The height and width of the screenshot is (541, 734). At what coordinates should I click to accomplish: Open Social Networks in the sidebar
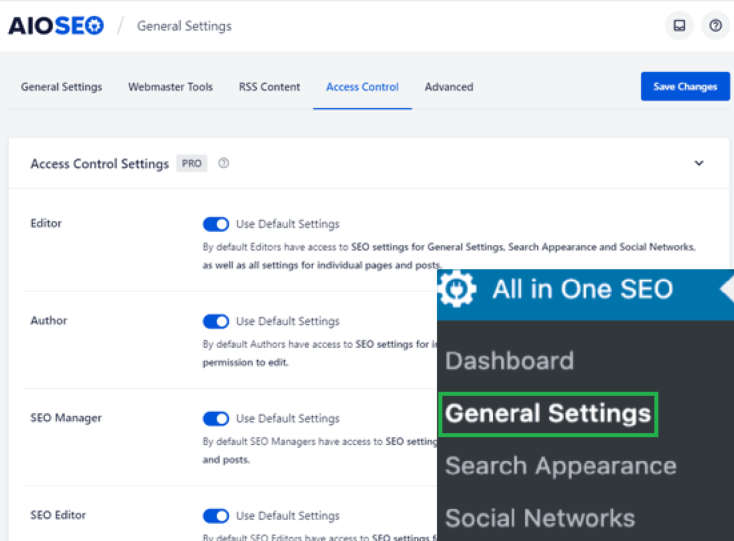tap(540, 518)
